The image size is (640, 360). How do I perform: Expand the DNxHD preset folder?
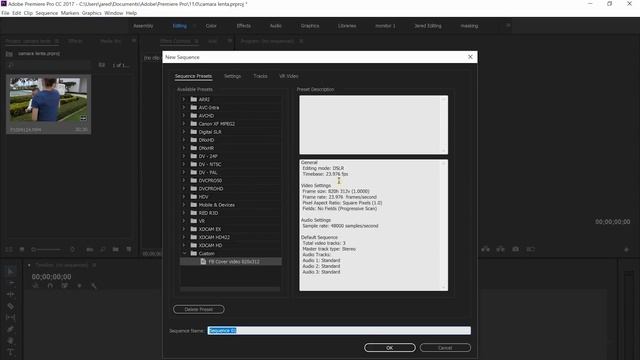(x=184, y=140)
